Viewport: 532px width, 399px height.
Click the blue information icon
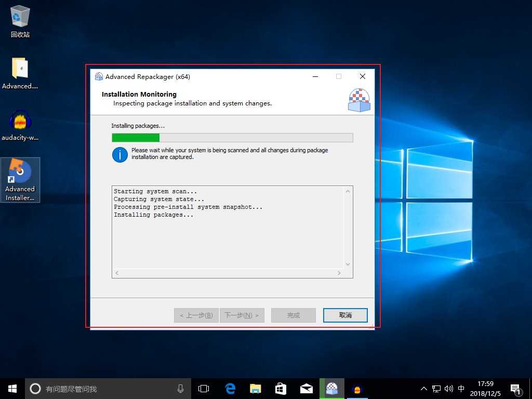coord(120,155)
